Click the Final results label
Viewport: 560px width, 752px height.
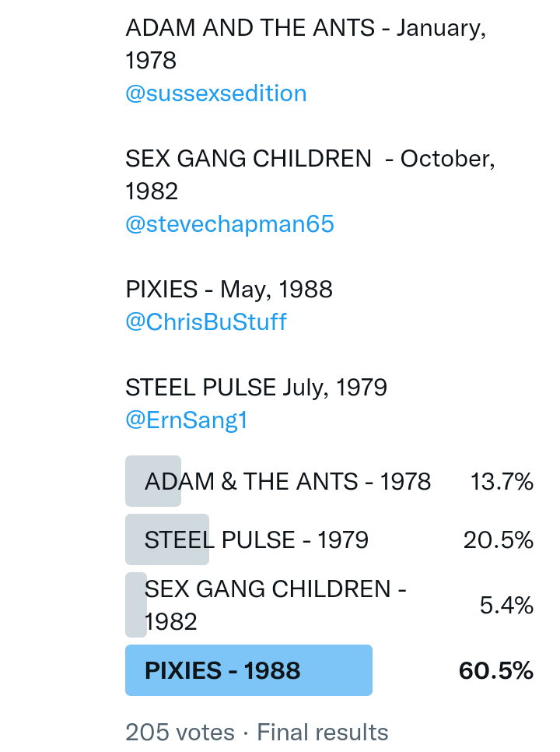[x=323, y=733]
